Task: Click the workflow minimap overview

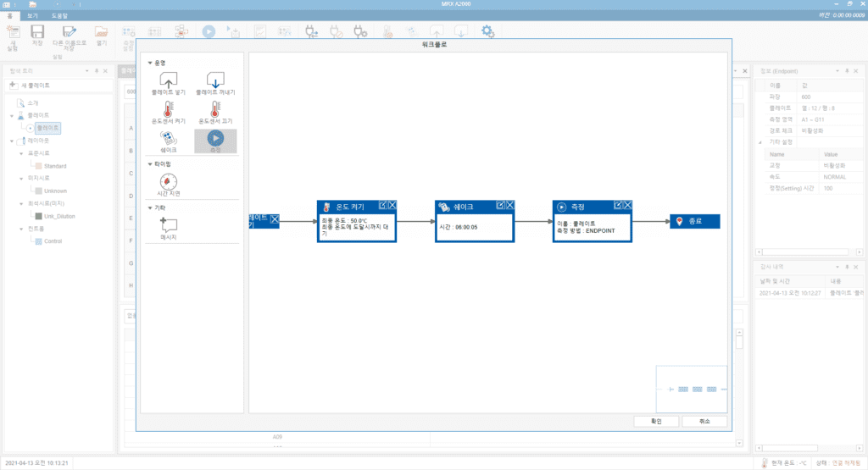Action: pyautogui.click(x=691, y=389)
